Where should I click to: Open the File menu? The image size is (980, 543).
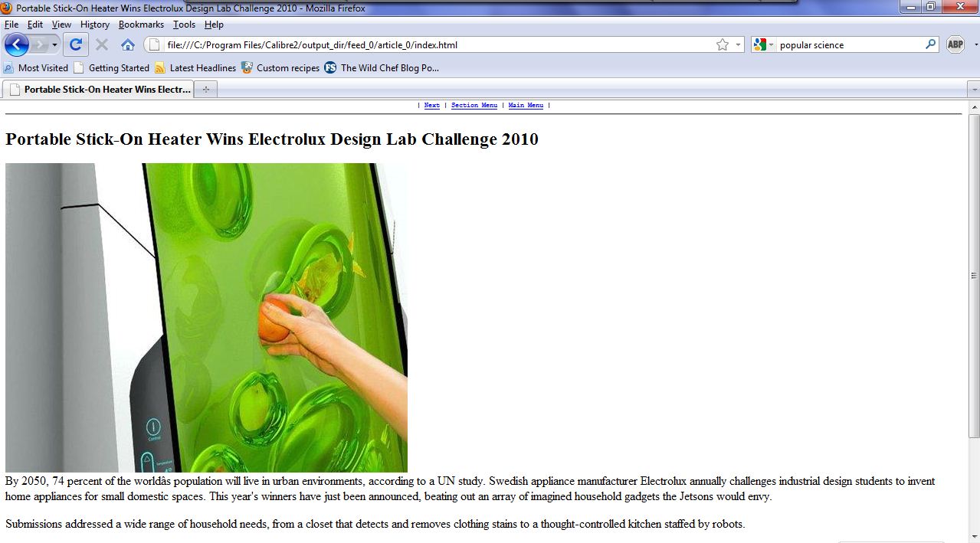[x=11, y=25]
